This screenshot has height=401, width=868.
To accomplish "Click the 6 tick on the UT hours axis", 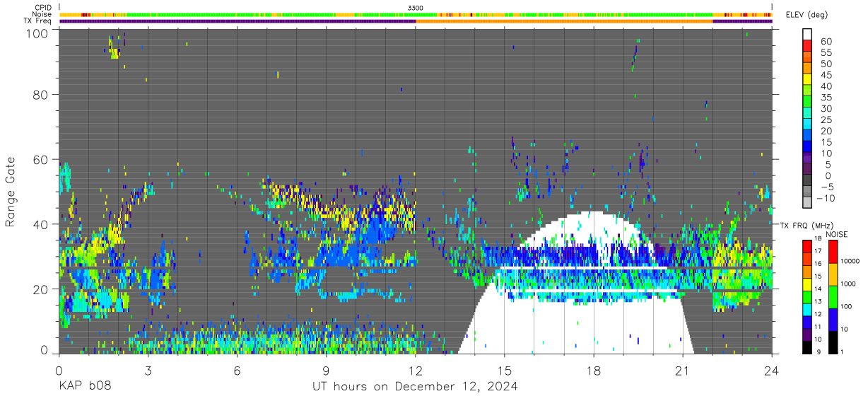I will 237,370.
